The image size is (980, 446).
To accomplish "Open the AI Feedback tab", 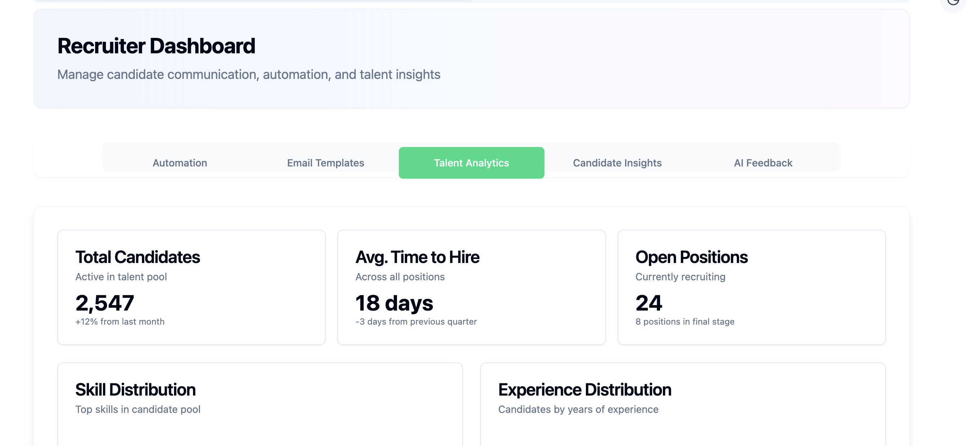I will click(763, 163).
